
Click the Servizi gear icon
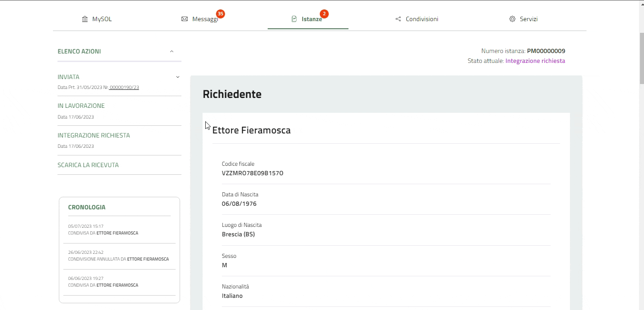[x=512, y=19]
